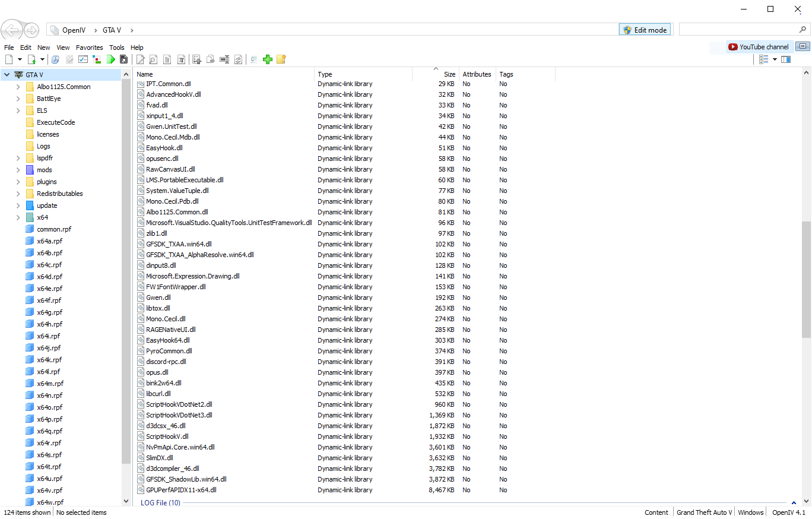Open the Help menu
Image resolution: width=812 pixels, height=519 pixels.
[x=137, y=48]
